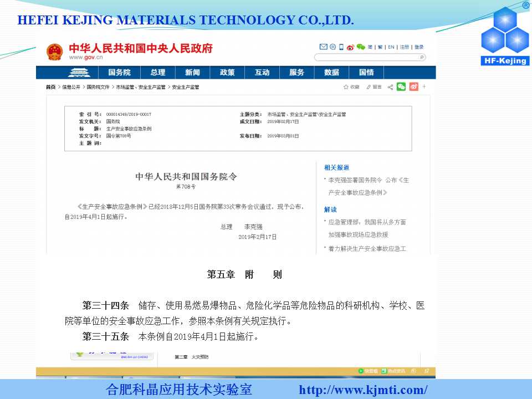Screen dimensions: 532x399
Task: Open the mobile phone version icon
Action: pyautogui.click(x=341, y=47)
